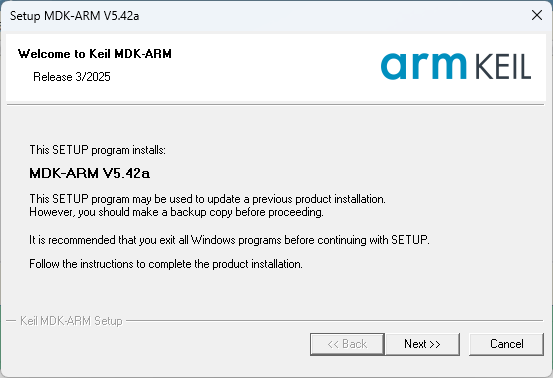Click the disabled << Back button
The image size is (553, 378).
[347, 344]
